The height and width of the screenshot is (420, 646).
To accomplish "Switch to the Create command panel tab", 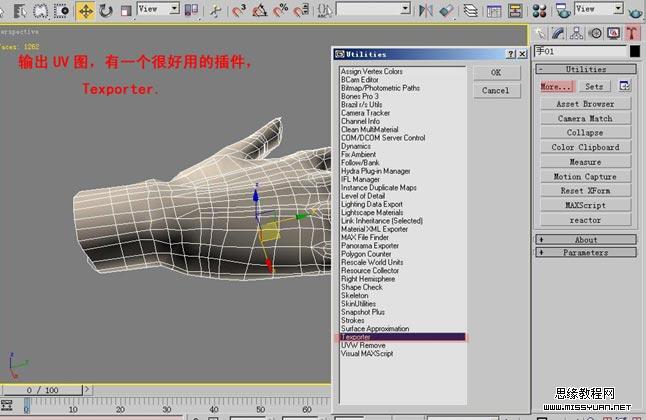I will pos(540,33).
